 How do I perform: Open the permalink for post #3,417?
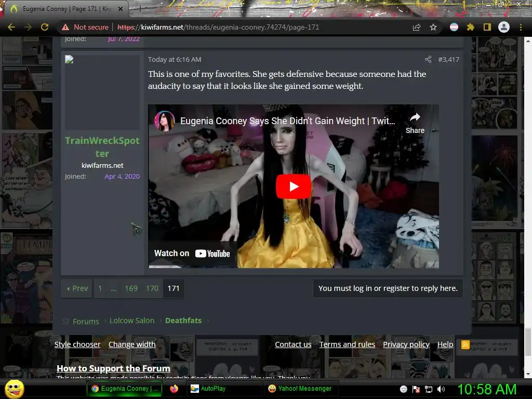click(448, 59)
